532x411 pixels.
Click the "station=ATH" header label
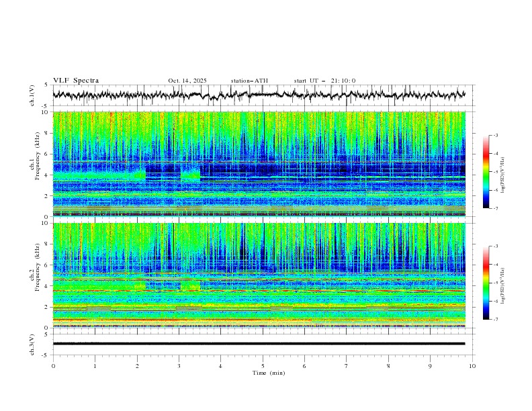[x=249, y=81]
